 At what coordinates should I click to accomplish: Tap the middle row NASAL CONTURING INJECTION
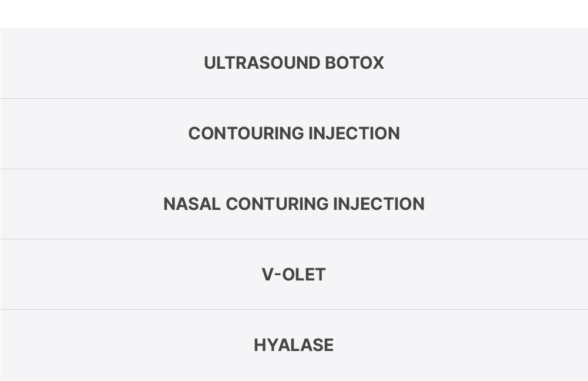click(294, 204)
